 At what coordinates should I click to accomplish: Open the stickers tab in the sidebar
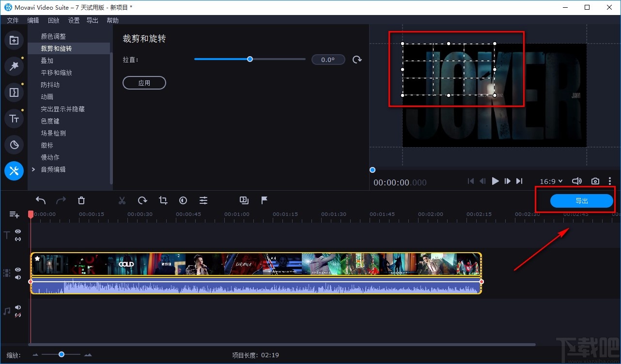click(14, 144)
